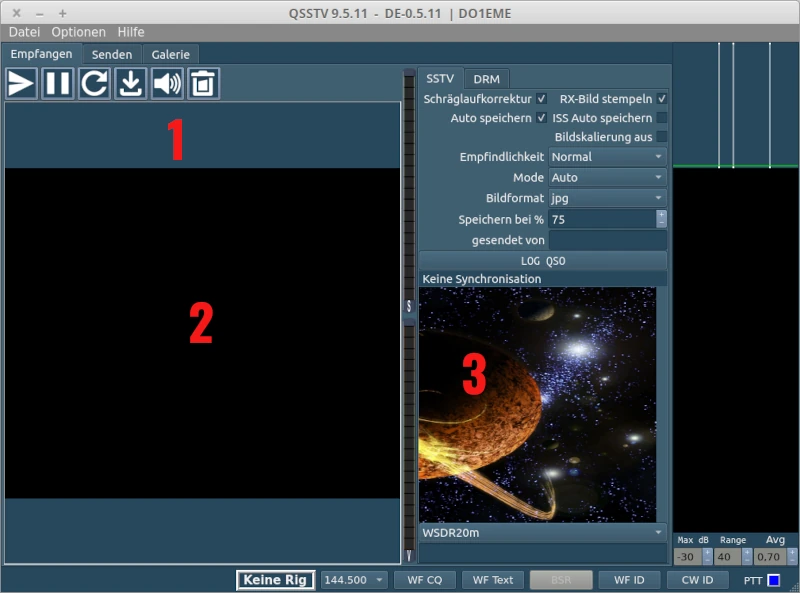800x593 pixels.
Task: Erase the image with the trash icon
Action: point(203,84)
